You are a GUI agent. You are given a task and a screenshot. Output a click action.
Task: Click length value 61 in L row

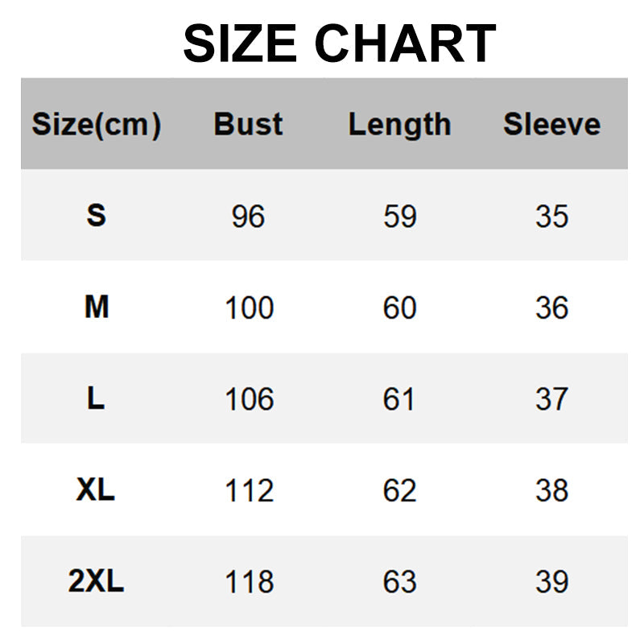(x=398, y=398)
